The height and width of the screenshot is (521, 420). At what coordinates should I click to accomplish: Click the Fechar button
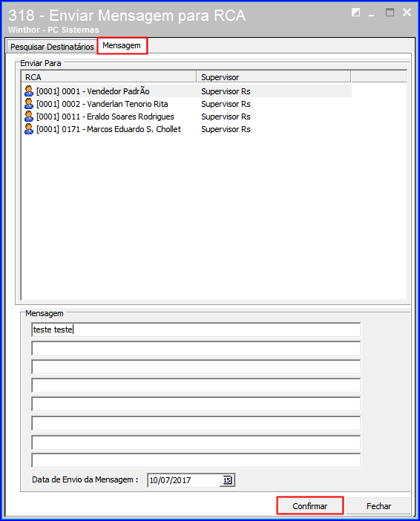[x=378, y=505]
